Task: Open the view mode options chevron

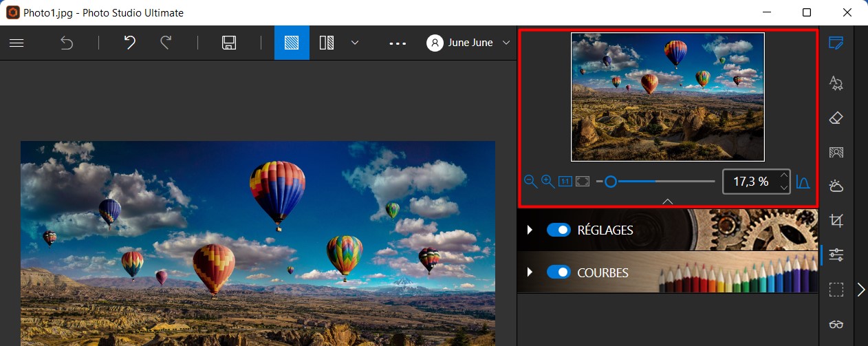Action: pyautogui.click(x=355, y=43)
